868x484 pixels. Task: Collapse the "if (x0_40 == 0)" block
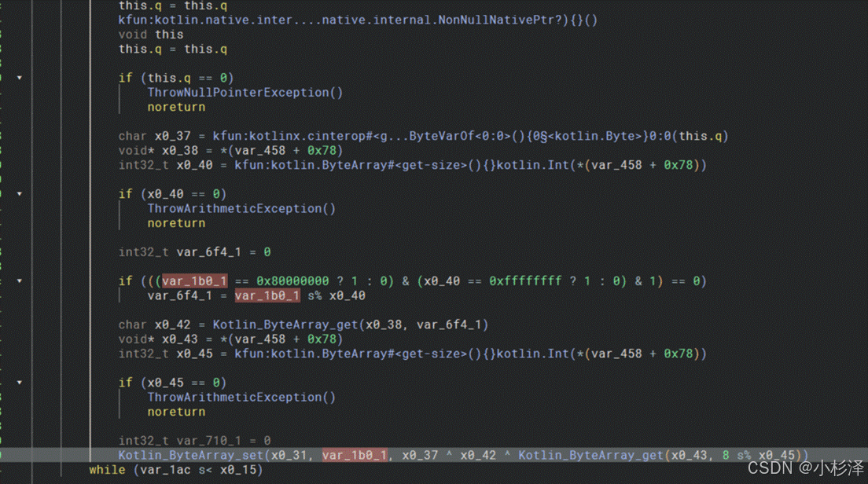coord(19,193)
